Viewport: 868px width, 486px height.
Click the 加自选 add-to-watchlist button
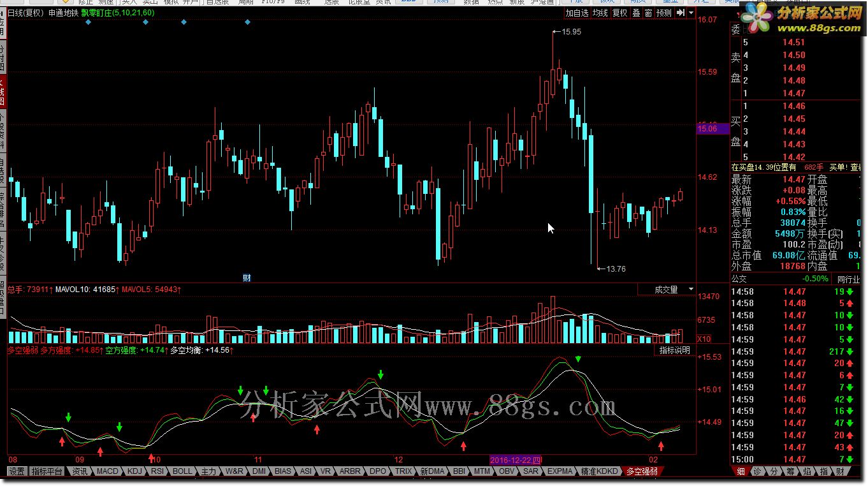point(577,13)
